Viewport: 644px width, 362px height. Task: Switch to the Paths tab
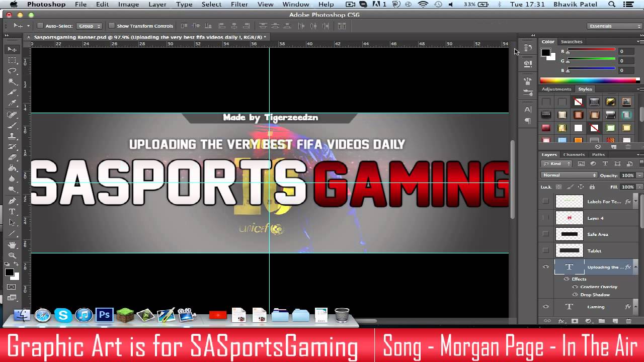coord(598,154)
